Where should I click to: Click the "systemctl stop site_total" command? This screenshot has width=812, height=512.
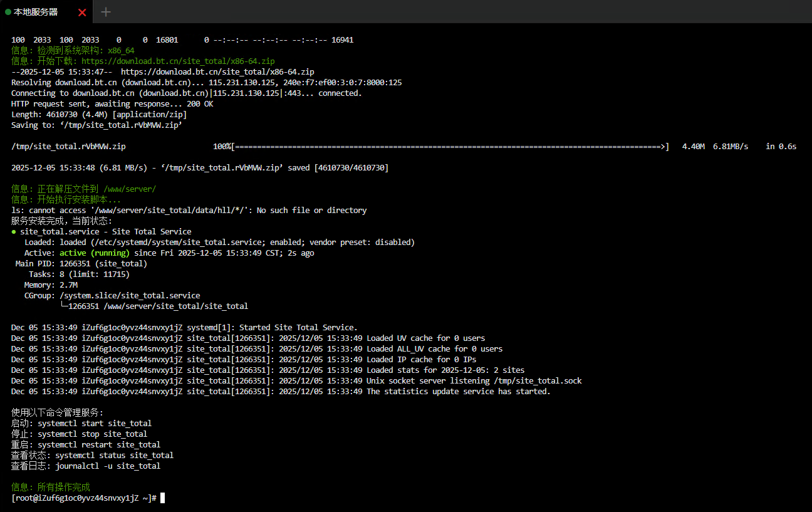click(x=93, y=434)
